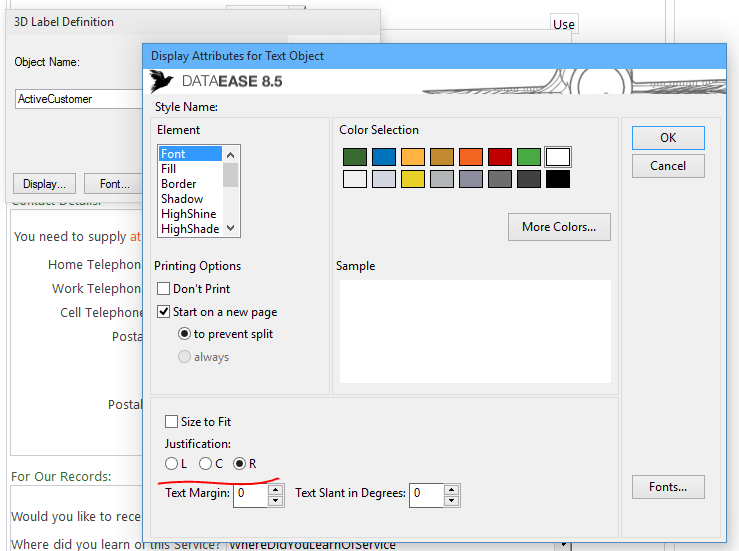739x551 pixels.
Task: Click the ActiveCustomer Object Name field
Action: 79,99
